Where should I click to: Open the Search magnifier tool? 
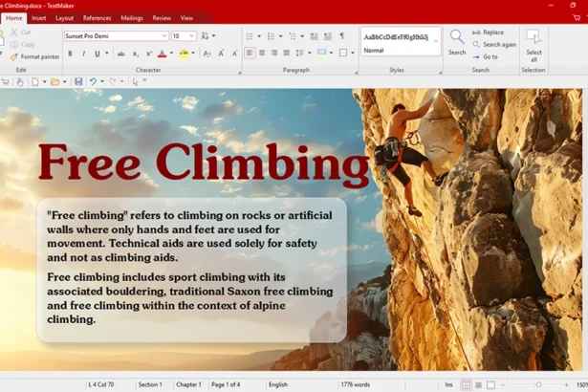coord(457,42)
